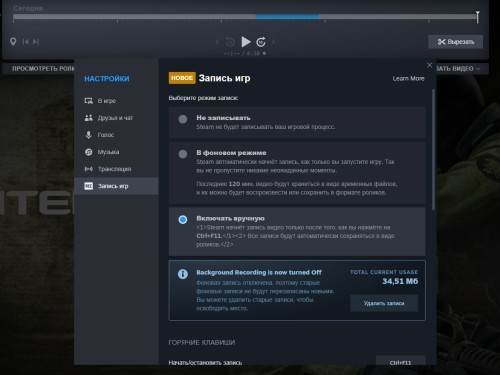500x375 pixels.
Task: Close the settings dialog
Action: (x=429, y=65)
